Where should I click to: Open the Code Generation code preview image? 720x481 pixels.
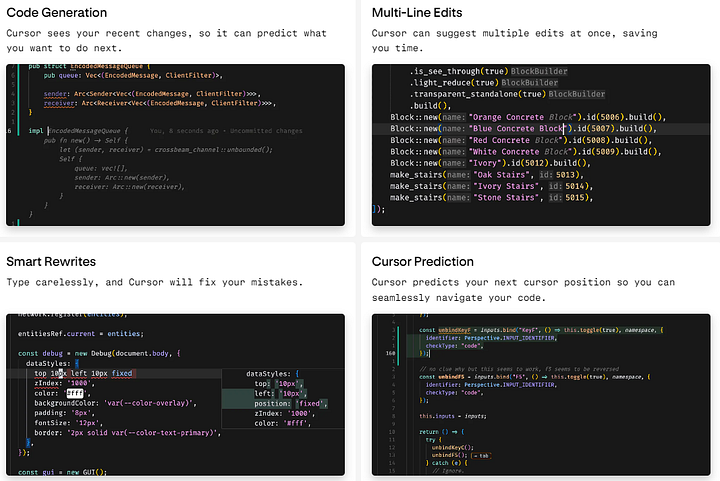click(x=175, y=145)
